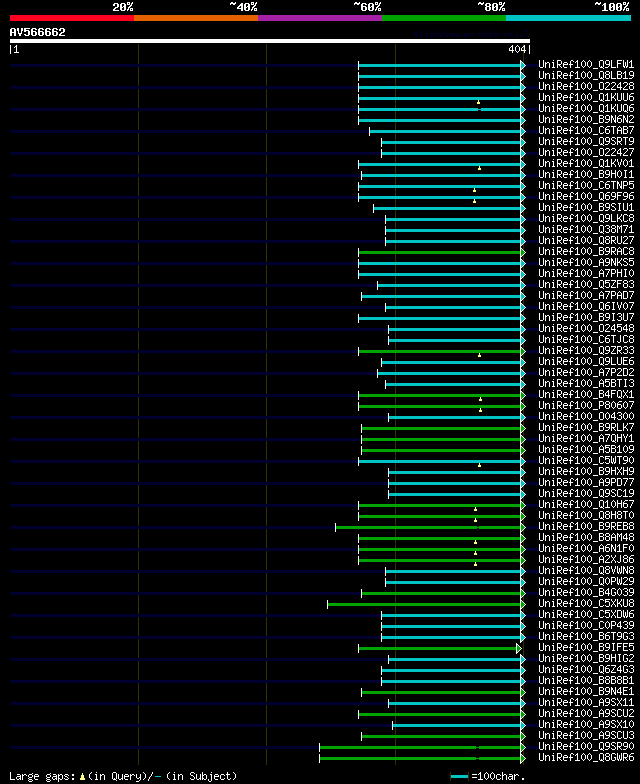The image size is (640, 784).
Task: Select the UniRef100_B9HIG2 label
Action: (x=586, y=658)
